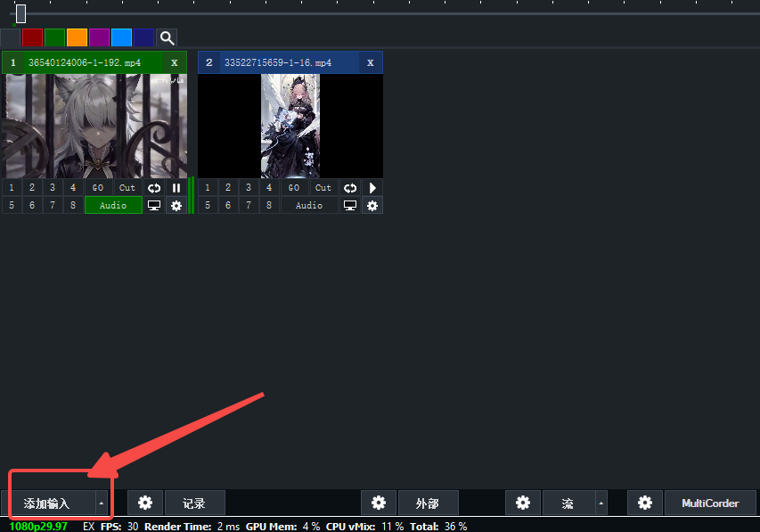The image size is (760, 532).
Task: Select the dark gray all-inputs tab
Action: (10, 37)
